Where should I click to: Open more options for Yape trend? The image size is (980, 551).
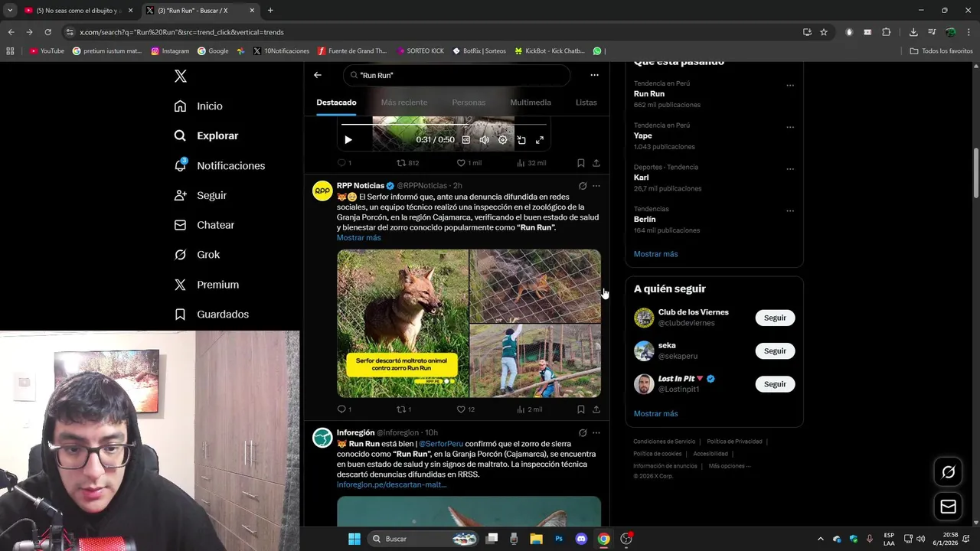point(790,127)
